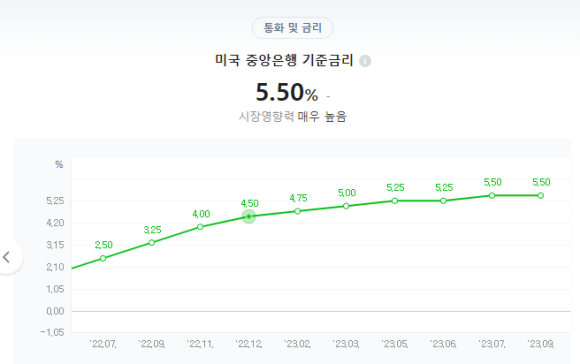Choose the 5.25 data point for '23.06
This screenshot has height=364, width=580.
click(x=444, y=201)
